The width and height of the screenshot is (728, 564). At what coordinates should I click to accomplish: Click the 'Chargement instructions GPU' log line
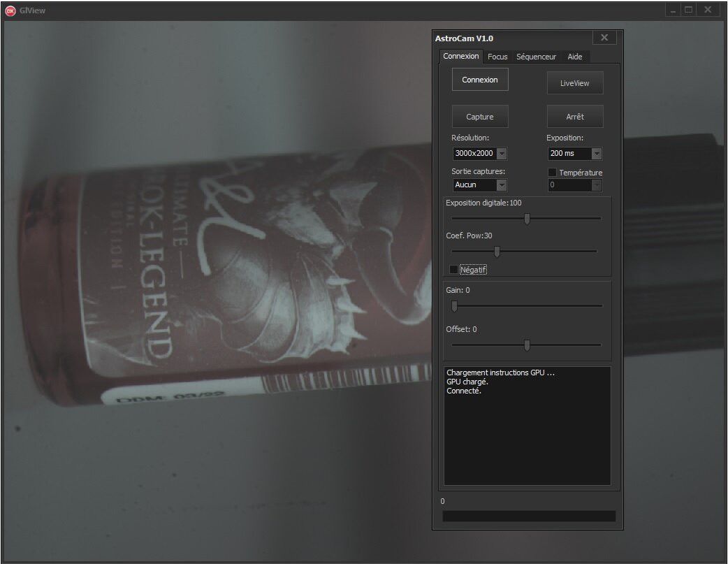point(500,373)
